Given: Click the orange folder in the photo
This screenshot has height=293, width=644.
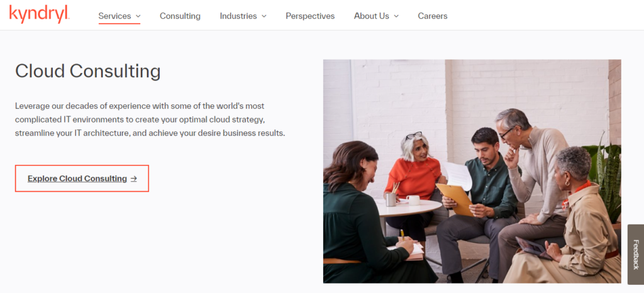Looking at the screenshot, I should tap(455, 197).
